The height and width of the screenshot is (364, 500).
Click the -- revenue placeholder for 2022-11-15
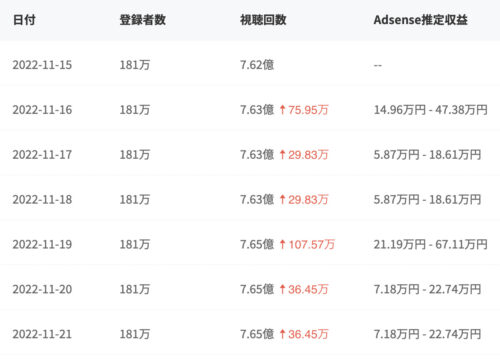[378, 65]
